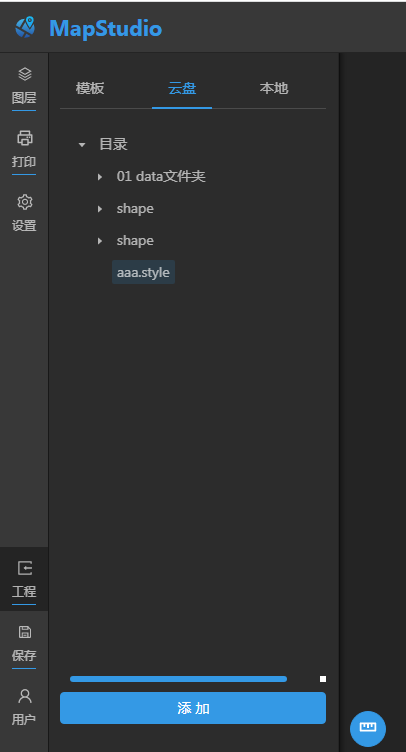Expand the second shape folder arrow
406x752 pixels.
tap(100, 241)
